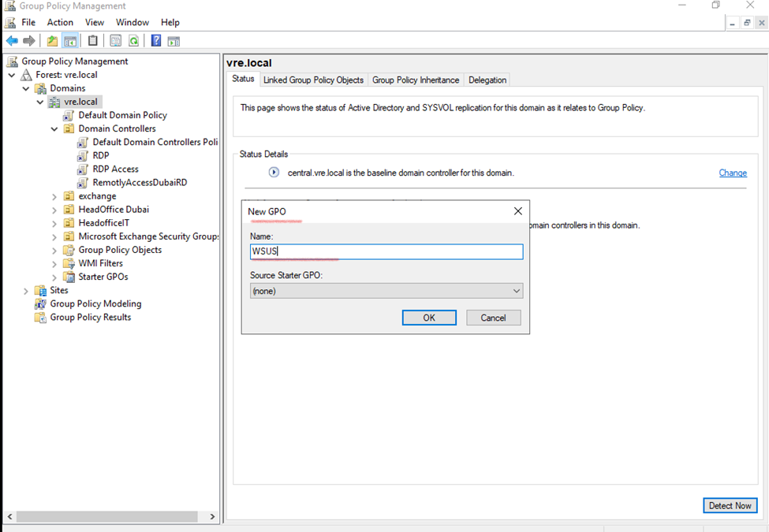Image resolution: width=769 pixels, height=532 pixels.
Task: Open Help via blue question mark icon
Action: (156, 41)
